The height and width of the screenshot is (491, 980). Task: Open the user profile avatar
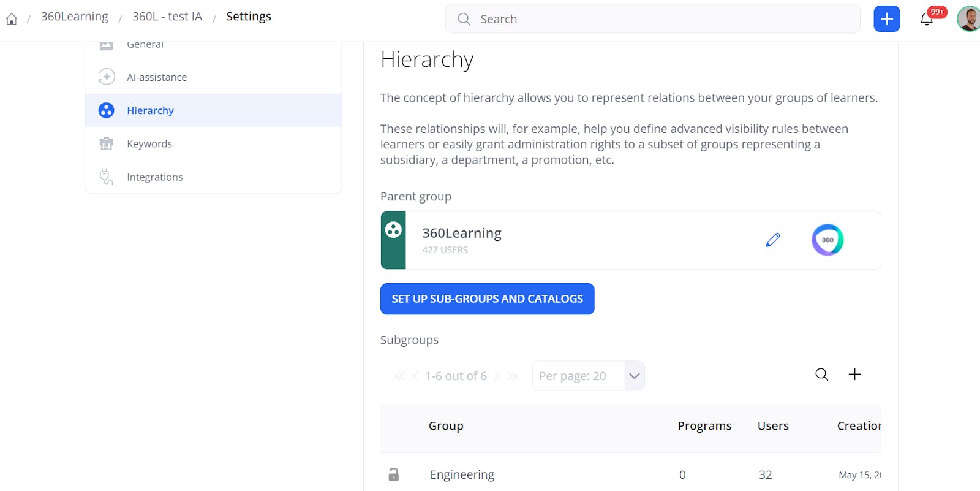tap(968, 19)
